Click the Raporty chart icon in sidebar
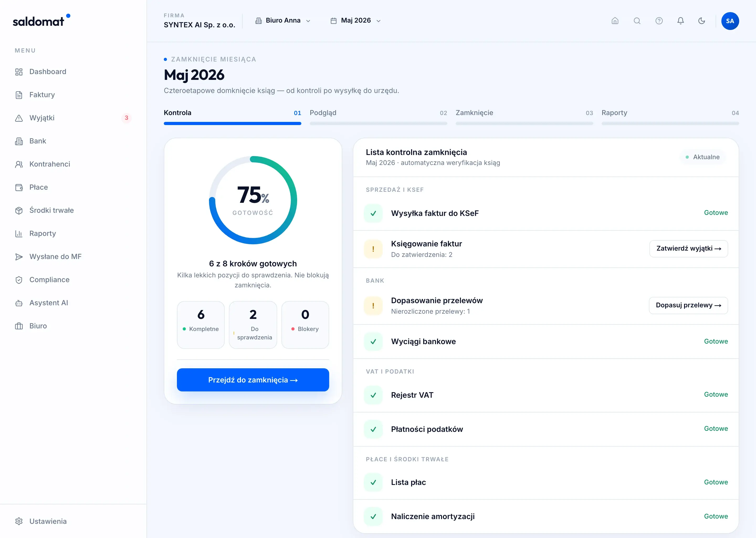Viewport: 756px width, 538px height. (19, 234)
